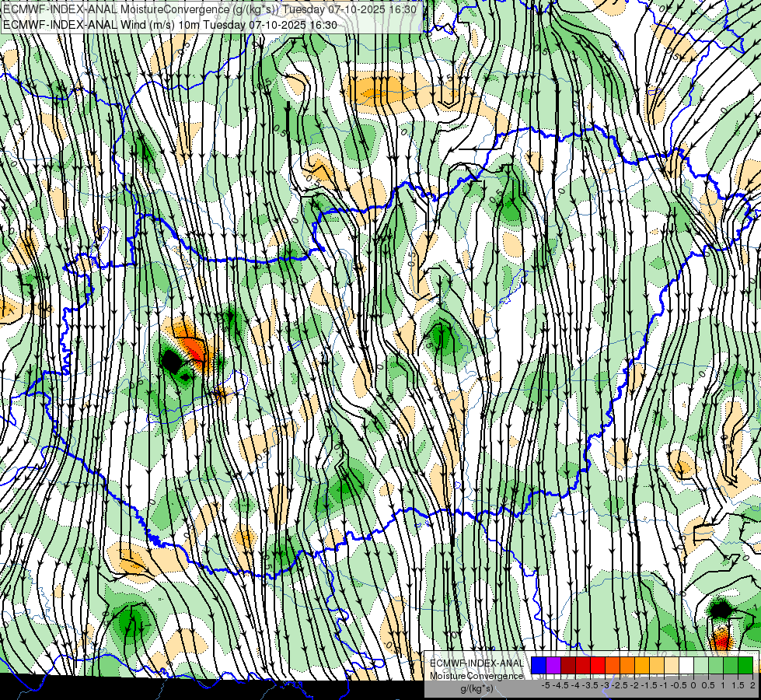
Task: Click the 'Wind (m/s) 10m' title line
Action: 170,24
